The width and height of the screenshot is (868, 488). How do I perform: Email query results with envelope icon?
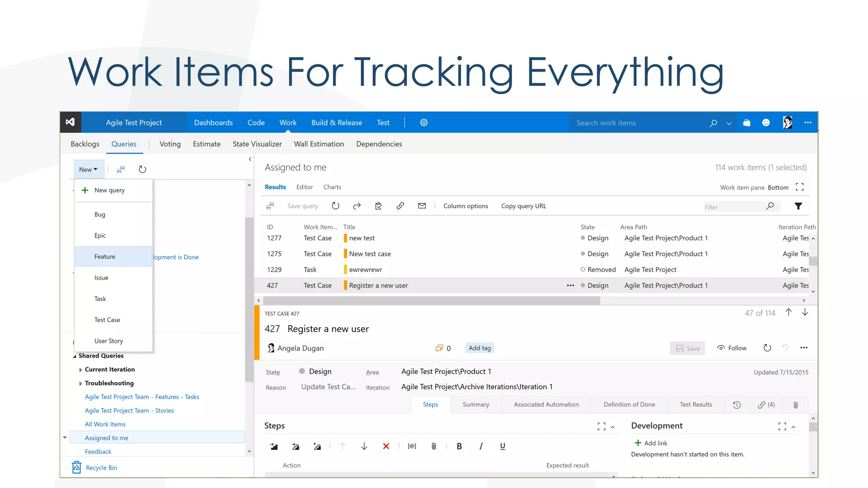(x=422, y=206)
